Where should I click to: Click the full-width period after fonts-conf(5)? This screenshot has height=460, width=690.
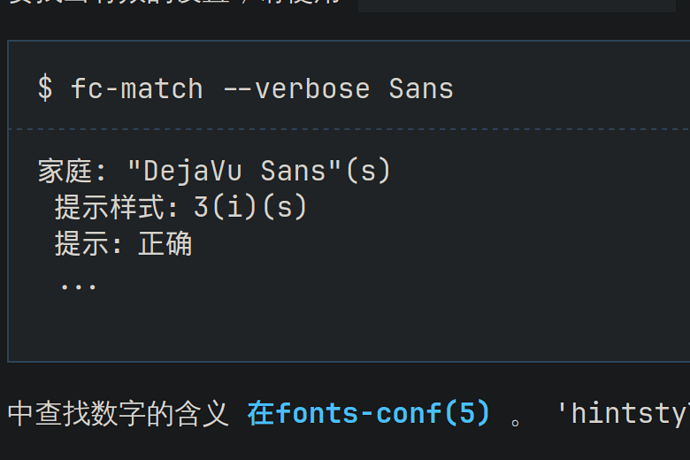(516, 421)
